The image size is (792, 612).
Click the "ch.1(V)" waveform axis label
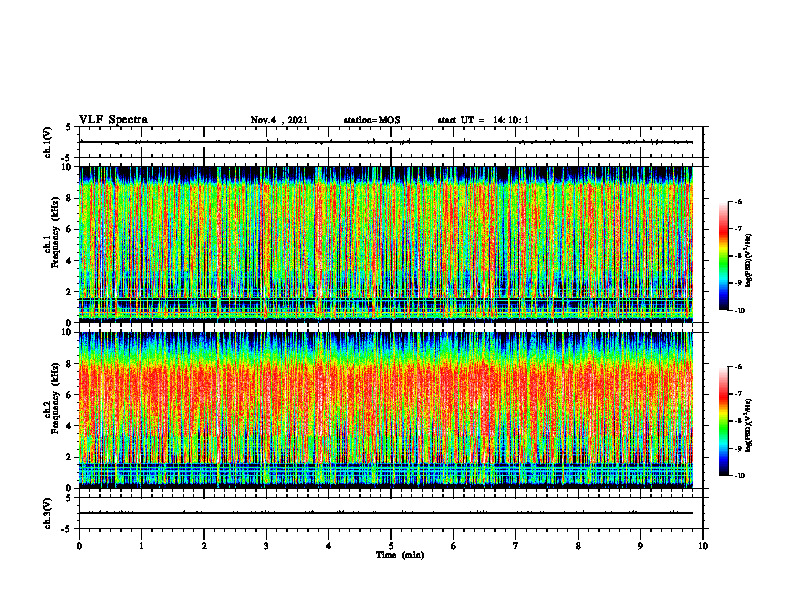coord(47,142)
